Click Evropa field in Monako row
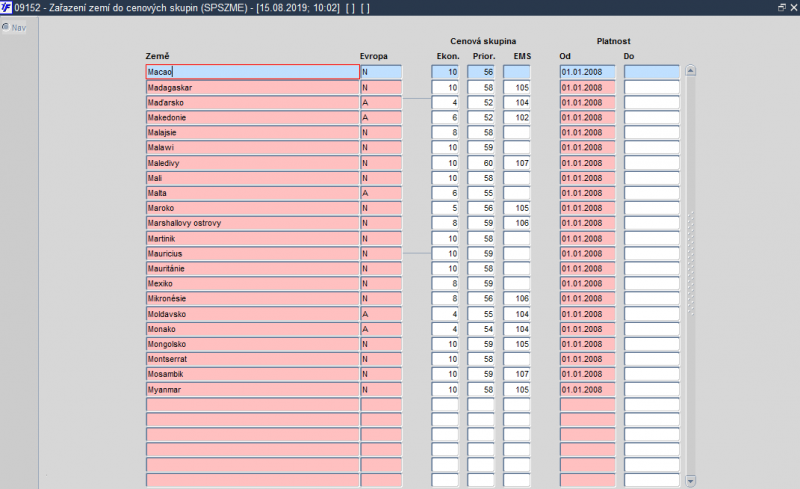The width and height of the screenshot is (800, 489). (381, 329)
